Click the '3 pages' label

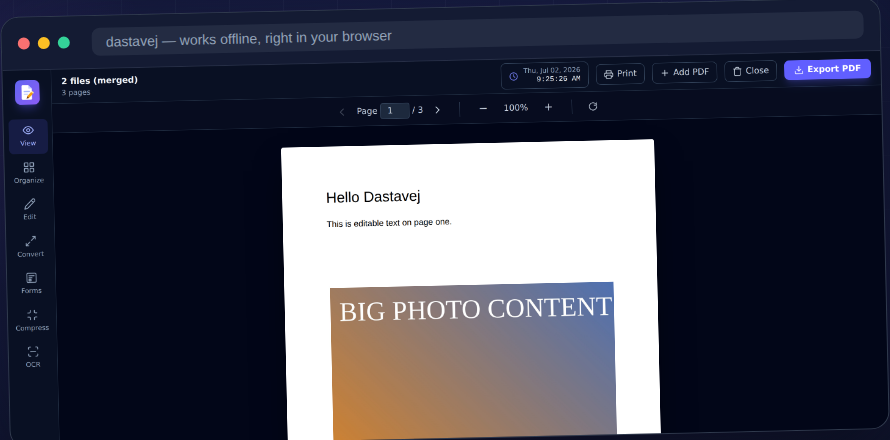pyautogui.click(x=76, y=93)
